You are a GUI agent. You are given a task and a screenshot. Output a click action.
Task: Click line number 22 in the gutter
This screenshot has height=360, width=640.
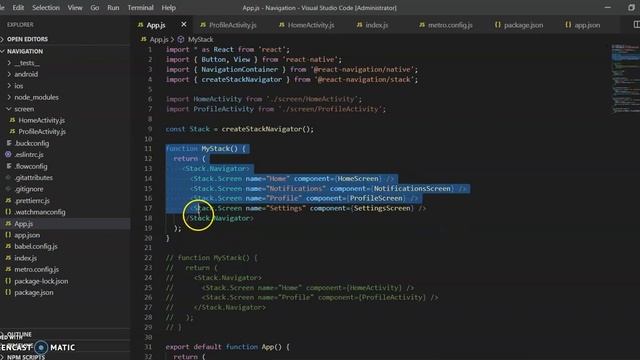pyautogui.click(x=148, y=258)
